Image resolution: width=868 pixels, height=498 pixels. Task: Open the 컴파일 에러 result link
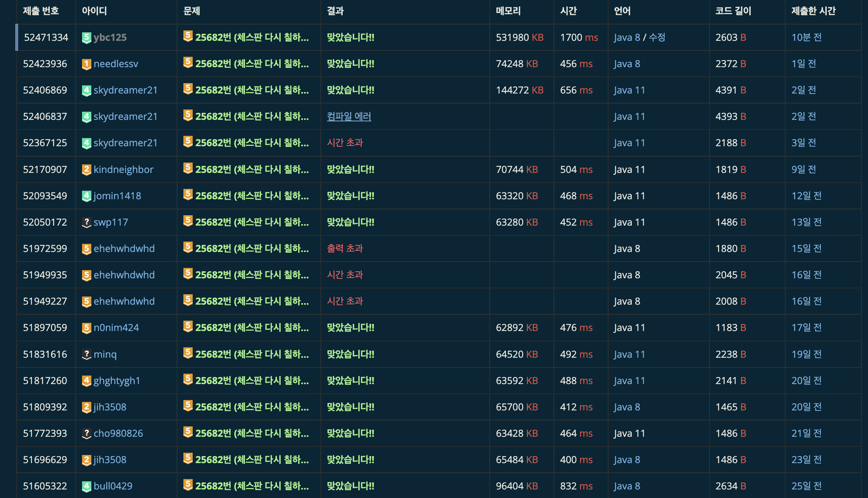349,117
